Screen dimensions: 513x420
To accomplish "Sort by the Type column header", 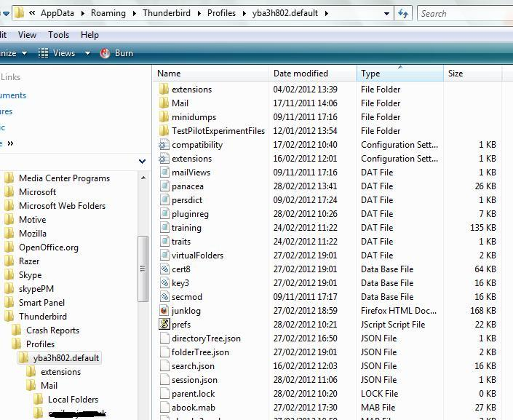I will coord(399,74).
